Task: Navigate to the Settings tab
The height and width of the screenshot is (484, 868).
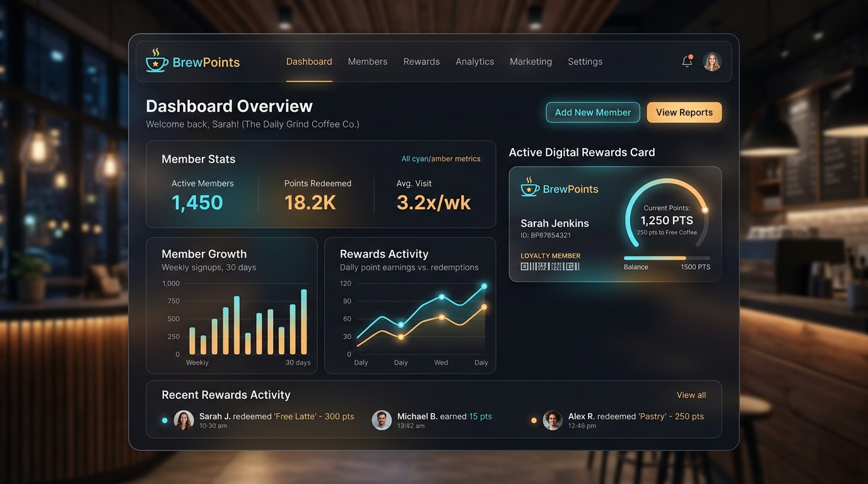Action: (x=585, y=62)
